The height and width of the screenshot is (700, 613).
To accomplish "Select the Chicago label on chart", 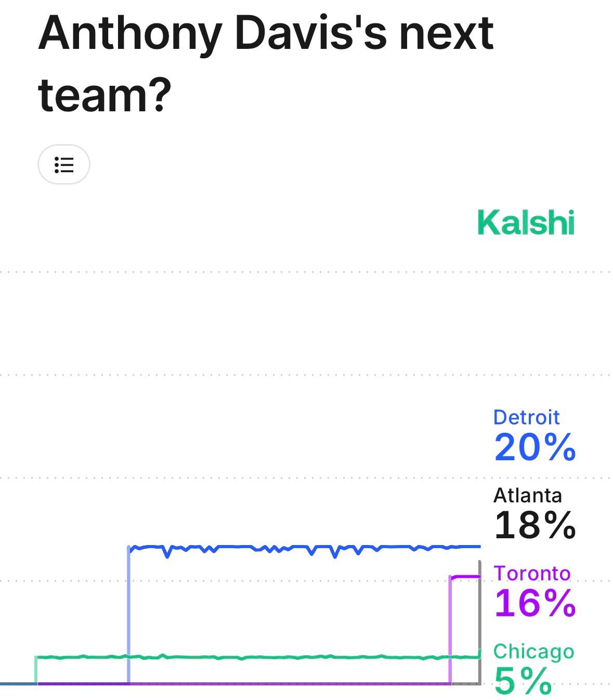I will (x=533, y=651).
